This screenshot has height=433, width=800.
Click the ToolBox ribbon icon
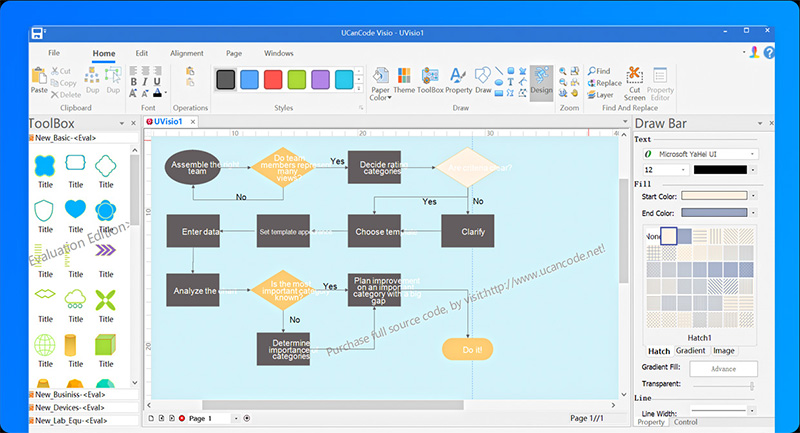(x=430, y=81)
